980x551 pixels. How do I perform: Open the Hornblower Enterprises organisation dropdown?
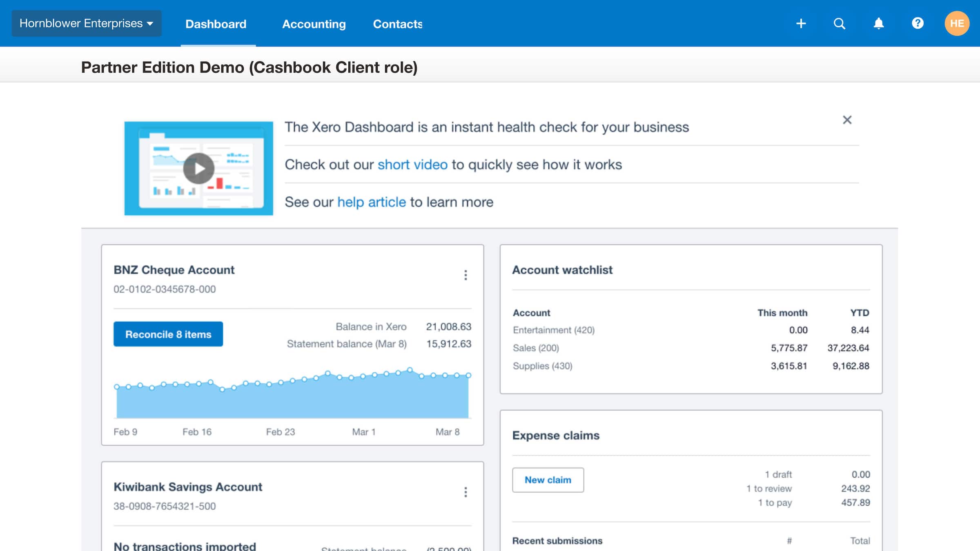tap(86, 23)
